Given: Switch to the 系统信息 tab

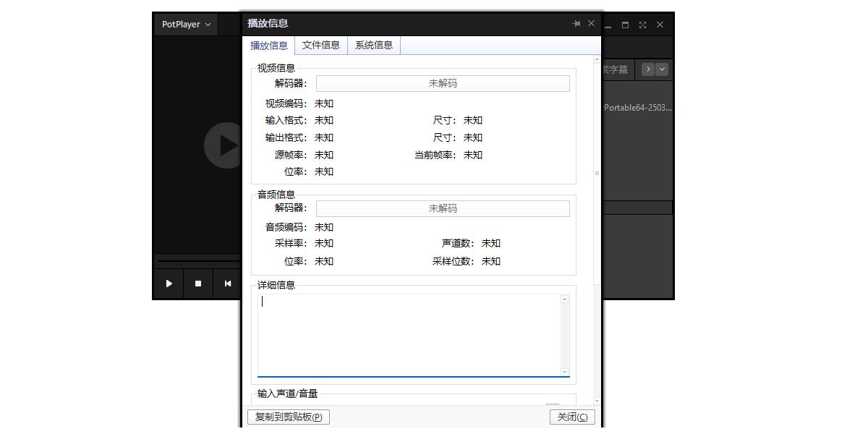Looking at the screenshot, I should click(x=374, y=45).
